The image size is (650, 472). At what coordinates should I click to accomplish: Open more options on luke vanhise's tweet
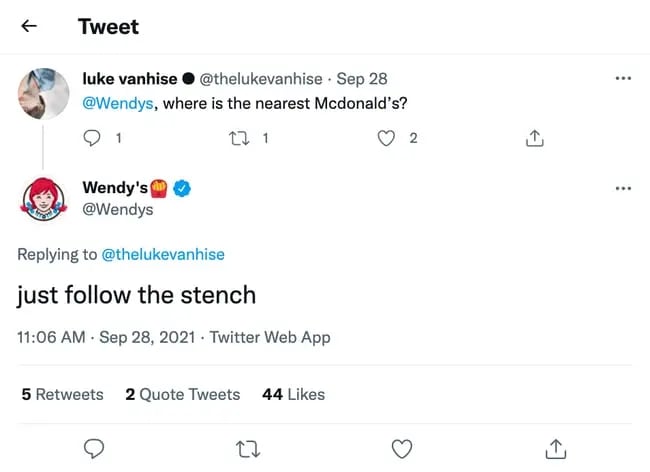(624, 79)
